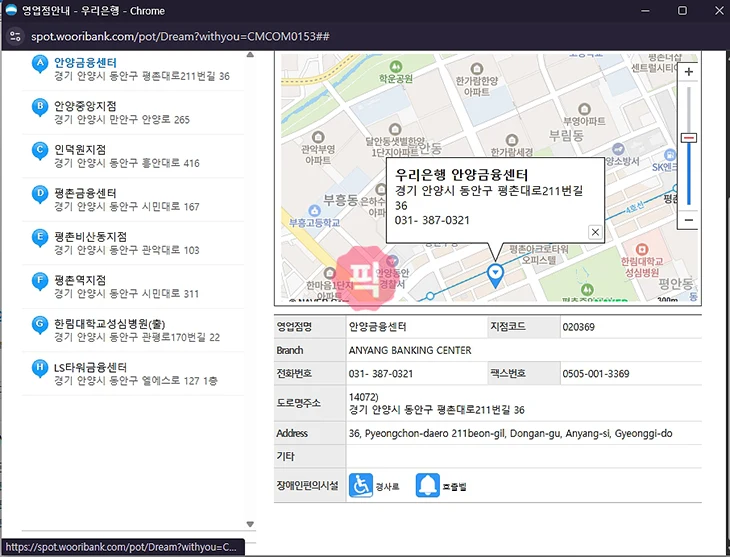Open the 안양중앙지점 branch link
Screen dimensions: 730x557
[85, 106]
